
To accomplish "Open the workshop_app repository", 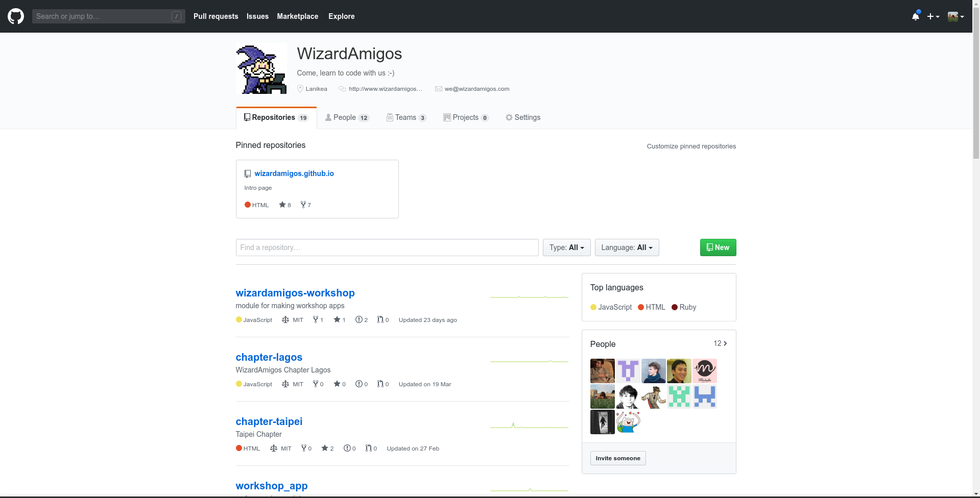I will click(x=272, y=486).
